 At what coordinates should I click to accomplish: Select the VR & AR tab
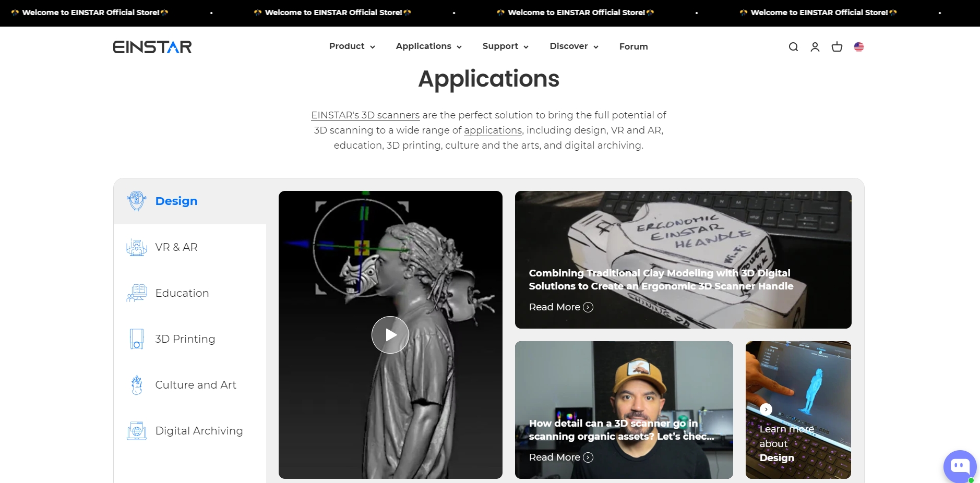click(x=176, y=247)
